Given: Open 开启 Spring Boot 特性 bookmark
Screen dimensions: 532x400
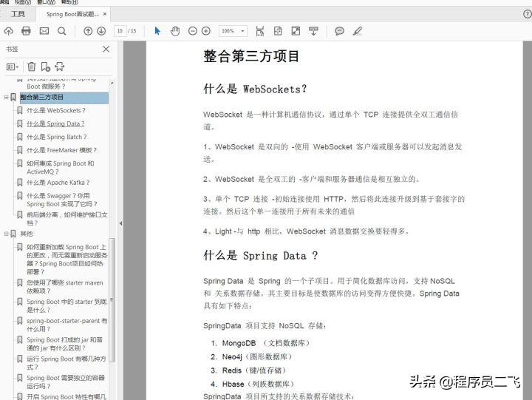Looking at the screenshot, I should point(66,396).
